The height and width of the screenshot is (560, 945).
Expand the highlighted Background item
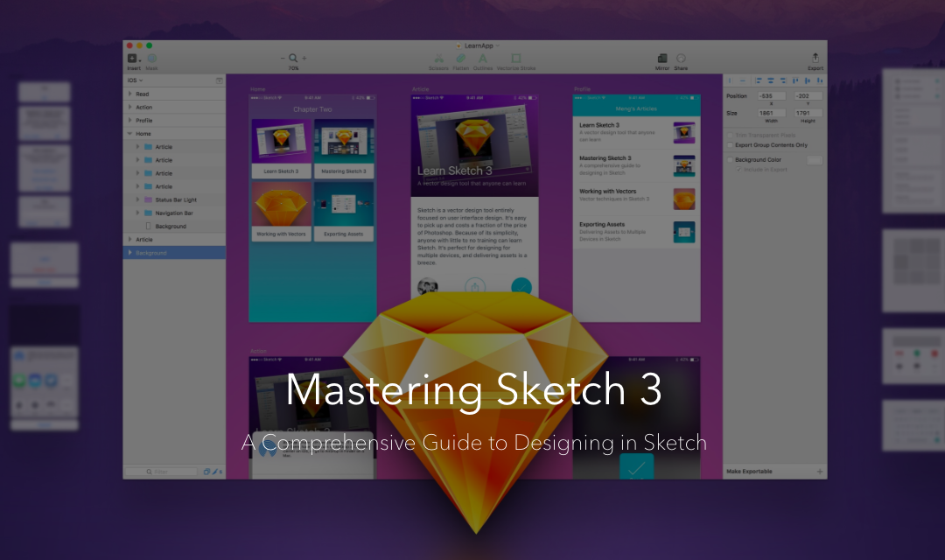click(129, 253)
